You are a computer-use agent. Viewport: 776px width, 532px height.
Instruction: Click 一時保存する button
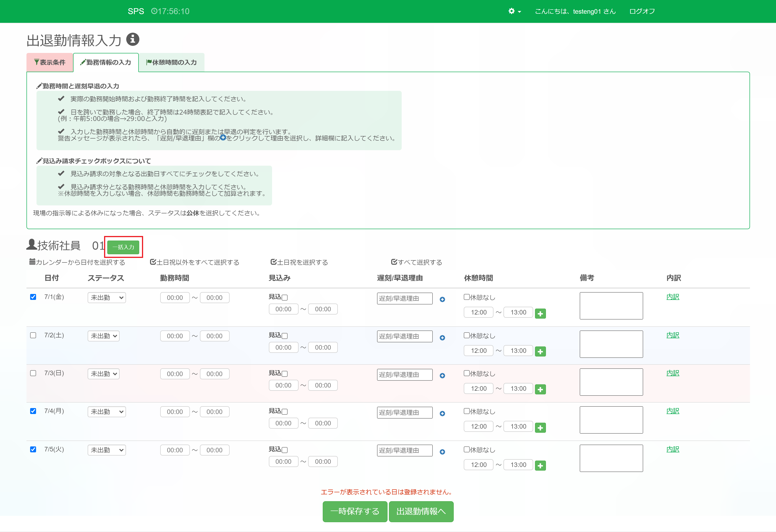pos(355,511)
